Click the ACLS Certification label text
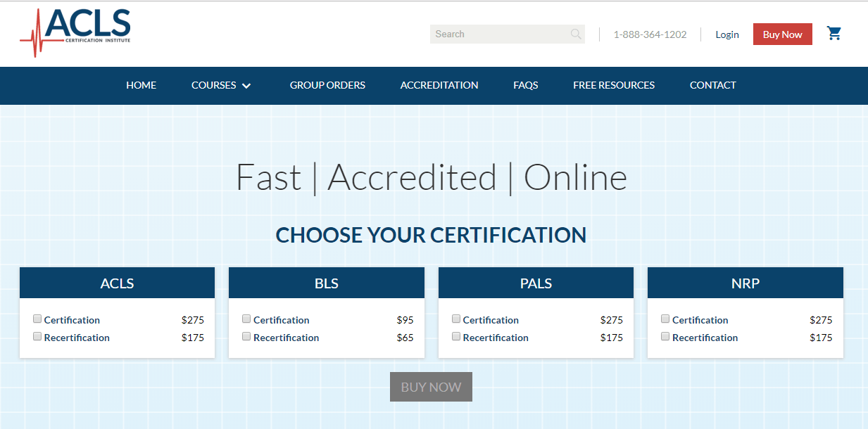Image resolution: width=868 pixels, height=429 pixels. tap(72, 320)
